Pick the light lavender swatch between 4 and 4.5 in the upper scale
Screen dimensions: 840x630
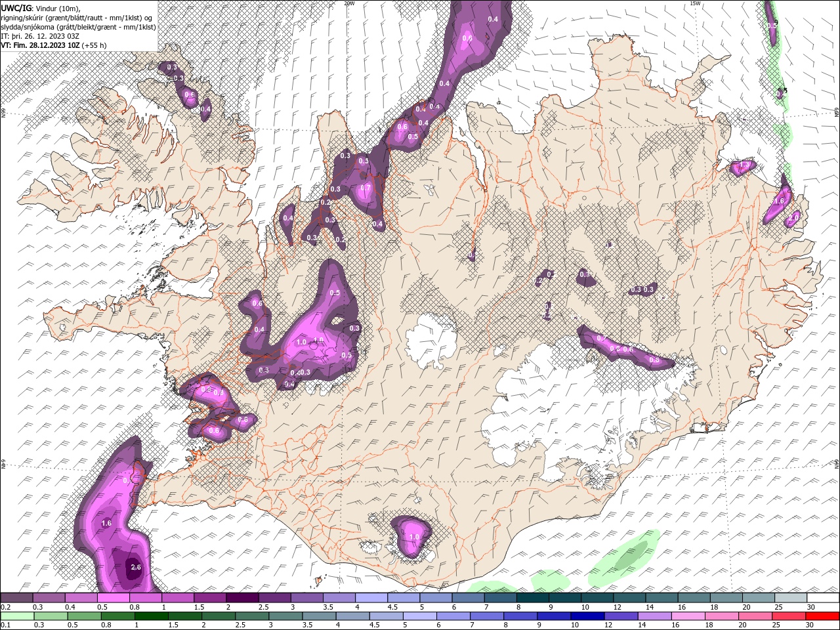pyautogui.click(x=371, y=598)
